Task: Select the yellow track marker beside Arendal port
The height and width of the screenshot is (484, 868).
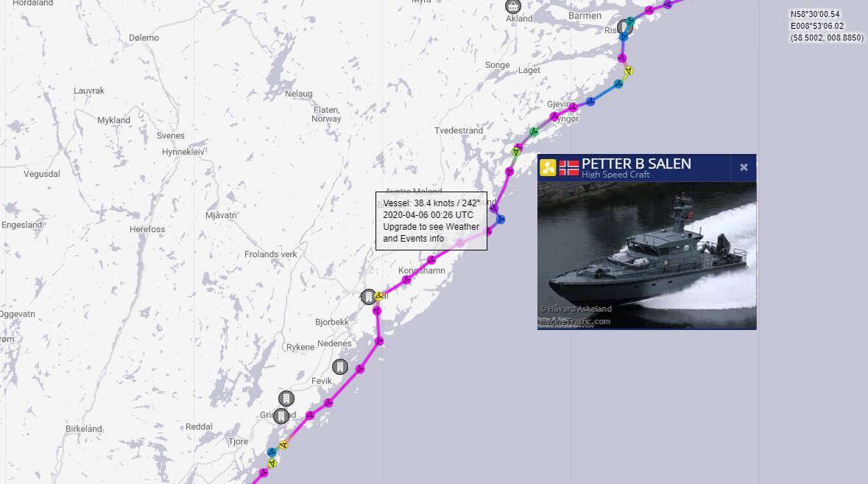Action: tap(378, 296)
